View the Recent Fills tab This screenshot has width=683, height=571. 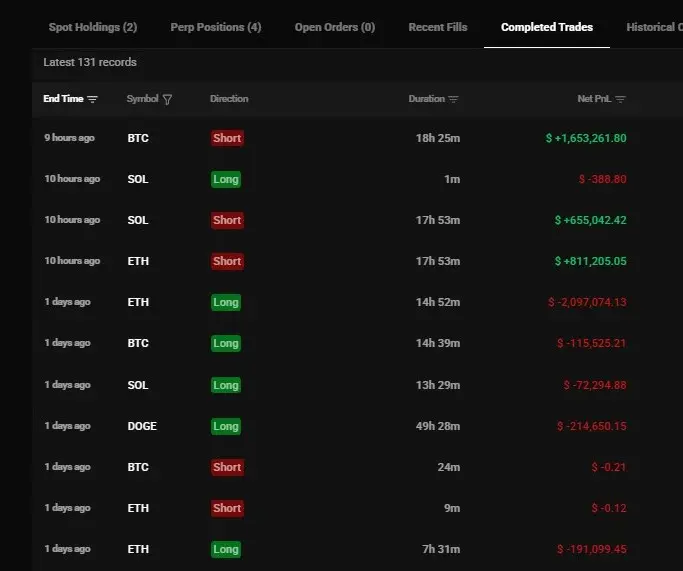[438, 27]
